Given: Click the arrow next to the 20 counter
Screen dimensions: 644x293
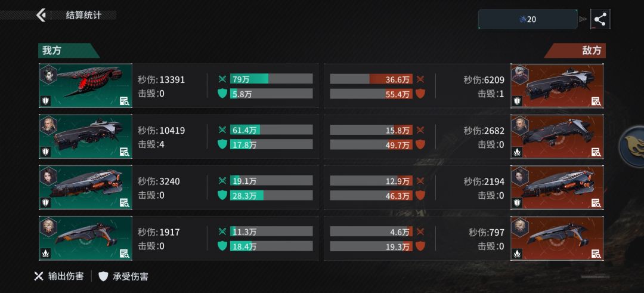Looking at the screenshot, I should (x=583, y=19).
